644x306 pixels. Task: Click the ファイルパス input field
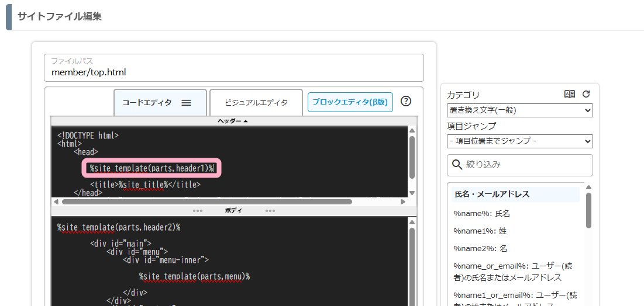tap(234, 72)
